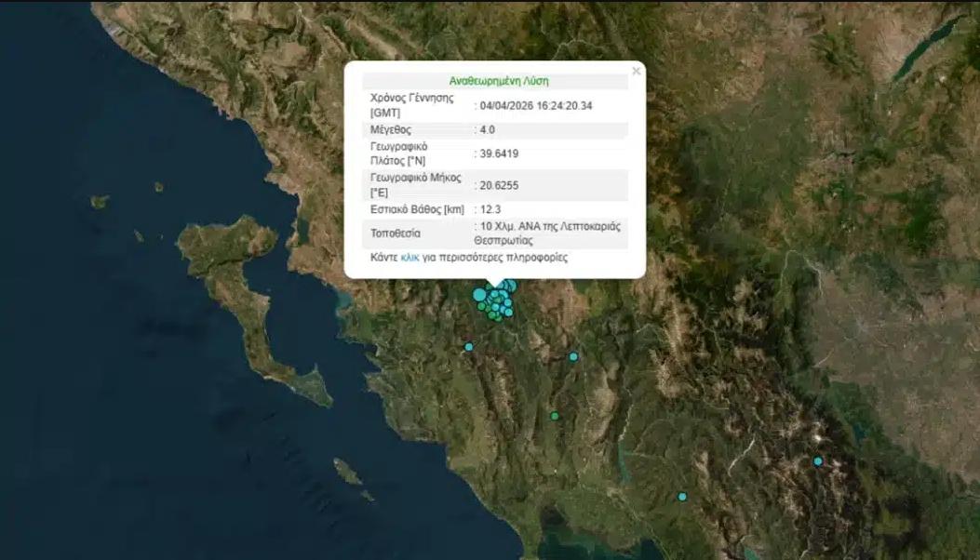Click the popup's pointer tip above the cluster

click(x=495, y=285)
